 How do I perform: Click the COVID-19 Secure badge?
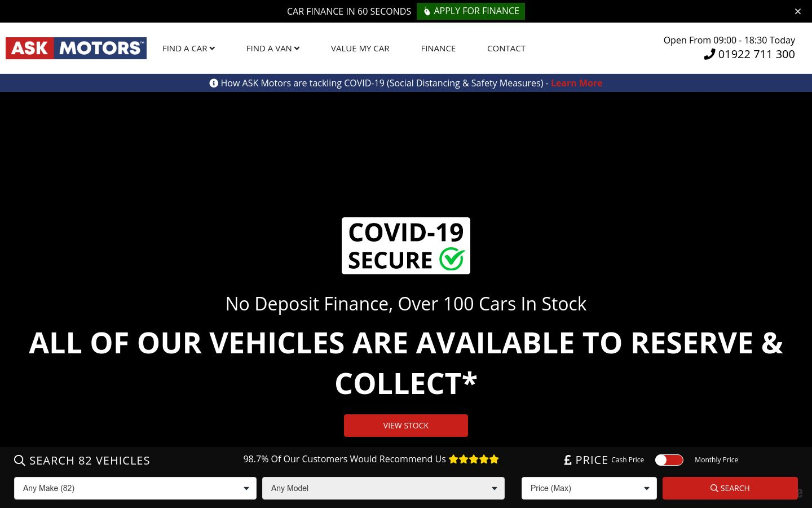[x=406, y=246]
